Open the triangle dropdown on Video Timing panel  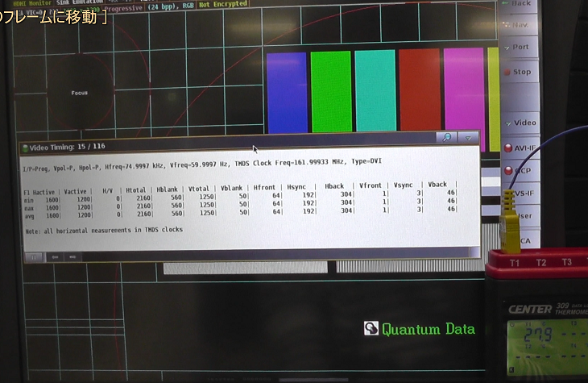[x=468, y=137]
